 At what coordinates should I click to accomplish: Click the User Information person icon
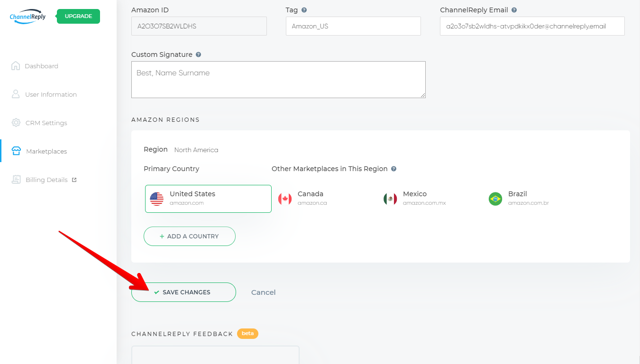point(16,94)
